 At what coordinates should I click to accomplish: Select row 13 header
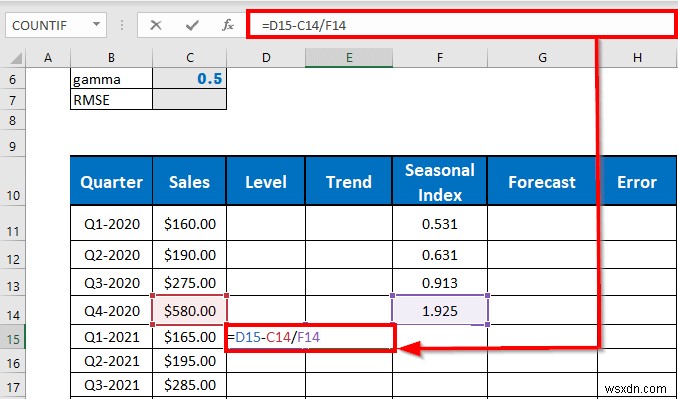[13, 283]
